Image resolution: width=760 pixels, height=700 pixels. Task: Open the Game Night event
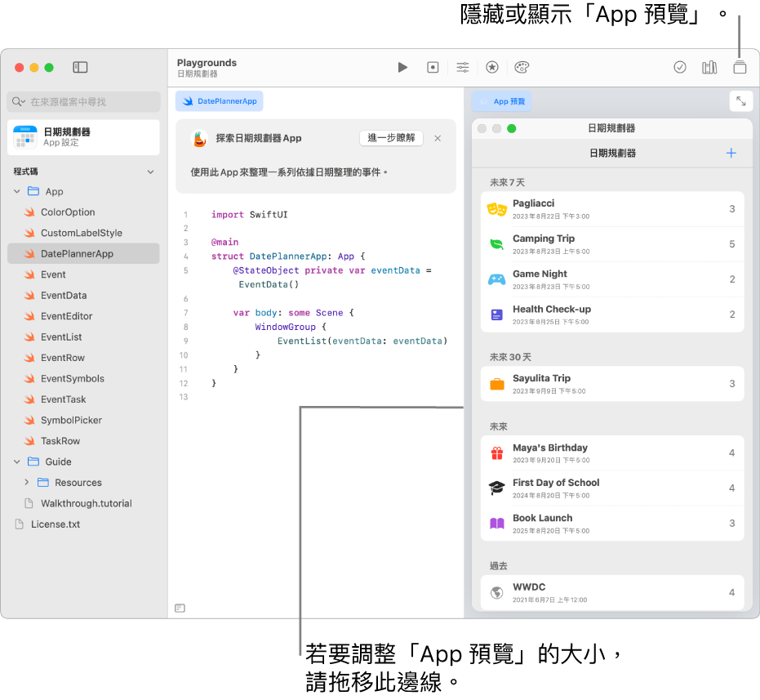[x=612, y=279]
